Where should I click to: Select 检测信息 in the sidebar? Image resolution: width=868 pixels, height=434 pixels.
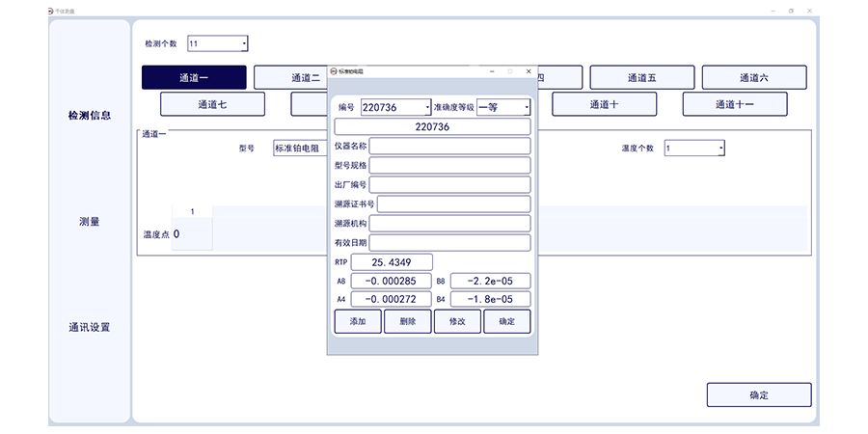click(x=90, y=116)
